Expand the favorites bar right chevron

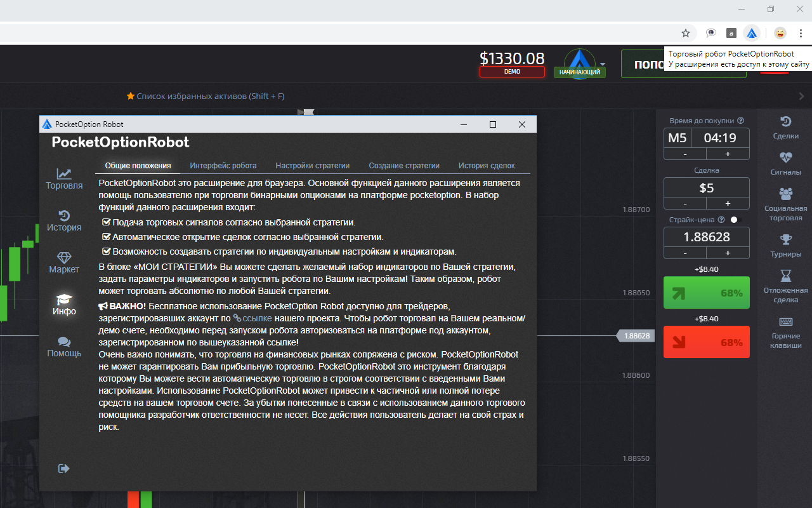point(802,97)
